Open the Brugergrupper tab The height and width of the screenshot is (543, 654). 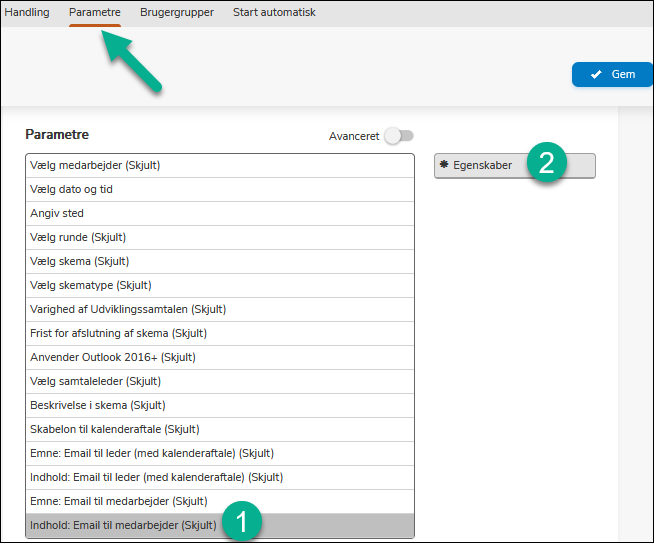[x=176, y=13]
